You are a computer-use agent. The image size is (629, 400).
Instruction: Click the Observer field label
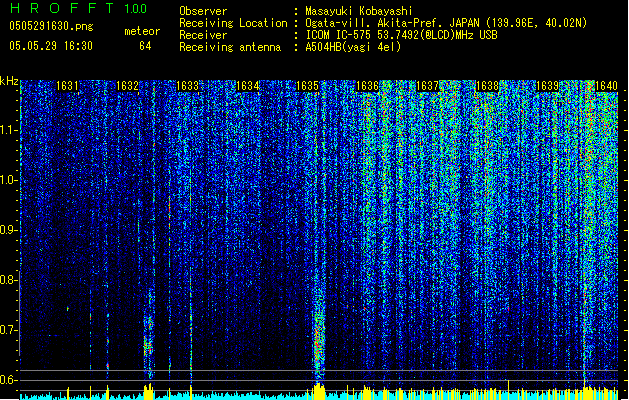pyautogui.click(x=203, y=11)
